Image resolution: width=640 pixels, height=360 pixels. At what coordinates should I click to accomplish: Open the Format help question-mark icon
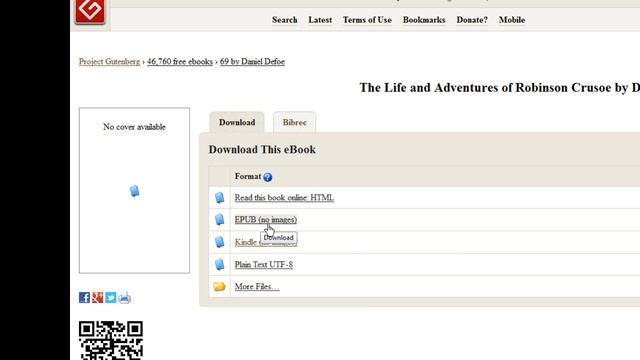point(268,177)
